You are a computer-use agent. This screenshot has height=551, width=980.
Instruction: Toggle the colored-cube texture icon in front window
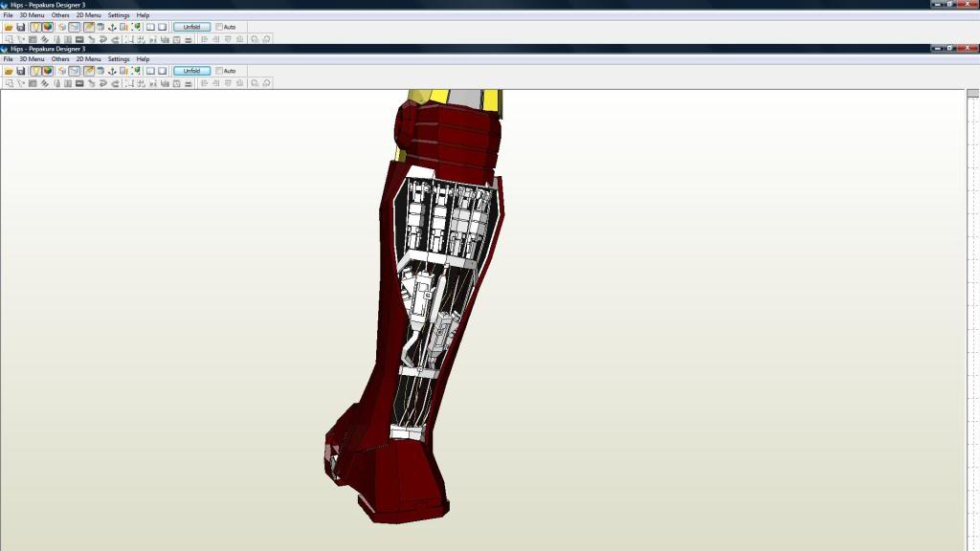48,71
